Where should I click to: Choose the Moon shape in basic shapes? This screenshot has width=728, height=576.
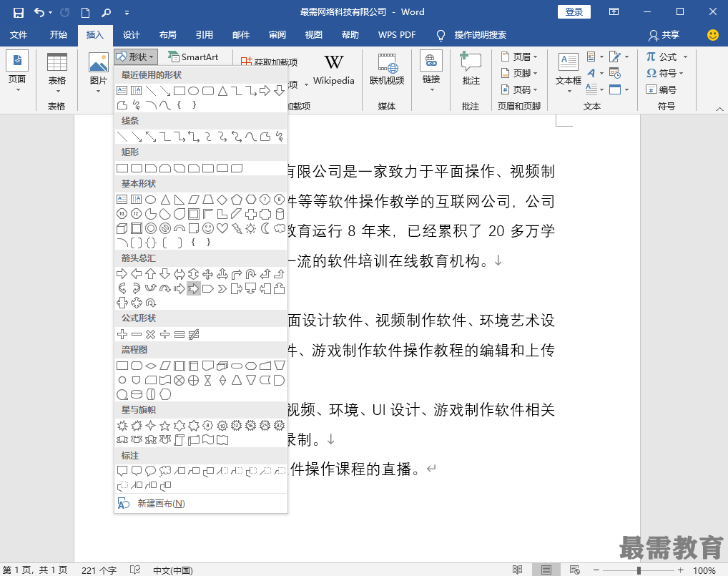265,228
